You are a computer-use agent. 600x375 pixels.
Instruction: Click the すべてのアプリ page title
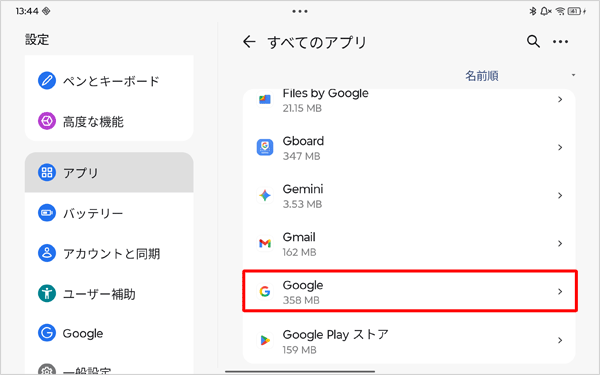317,42
